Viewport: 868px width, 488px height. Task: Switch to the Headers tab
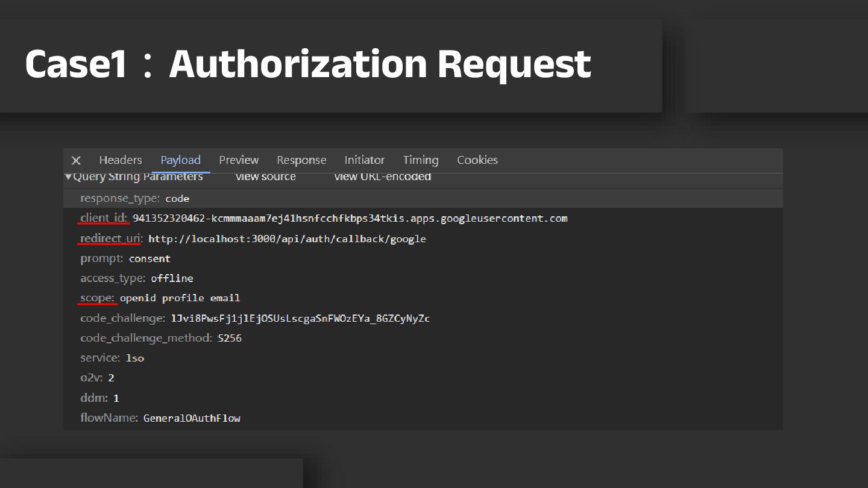coord(121,160)
